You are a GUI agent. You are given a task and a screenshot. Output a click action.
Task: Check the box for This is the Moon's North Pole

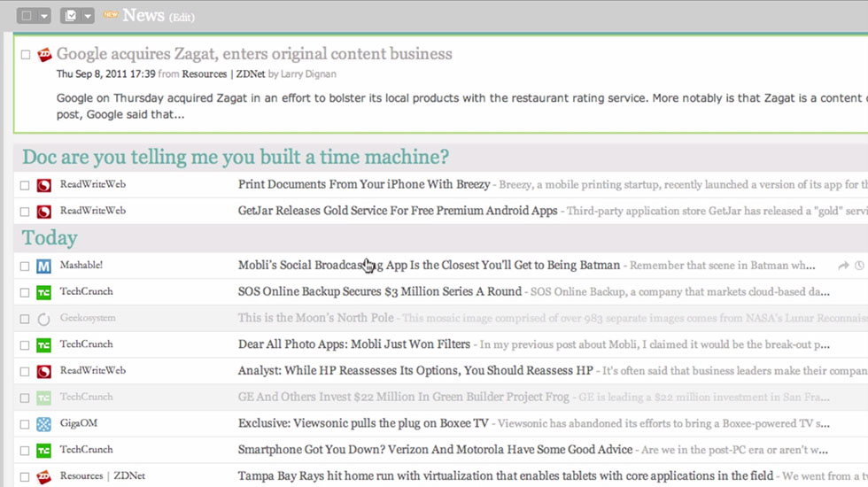pyautogui.click(x=25, y=319)
